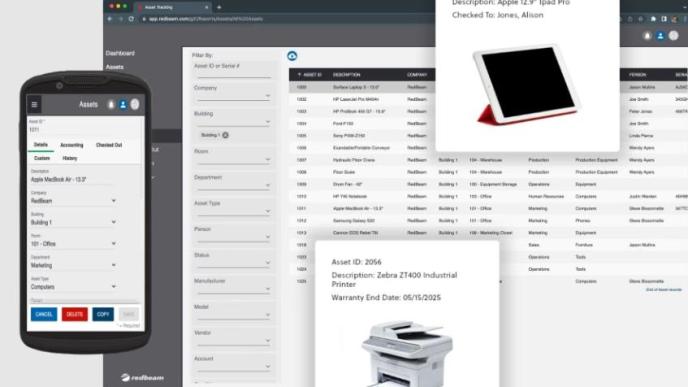688x387 pixels.
Task: Switch to the Accounting tab on phone
Action: click(x=72, y=145)
